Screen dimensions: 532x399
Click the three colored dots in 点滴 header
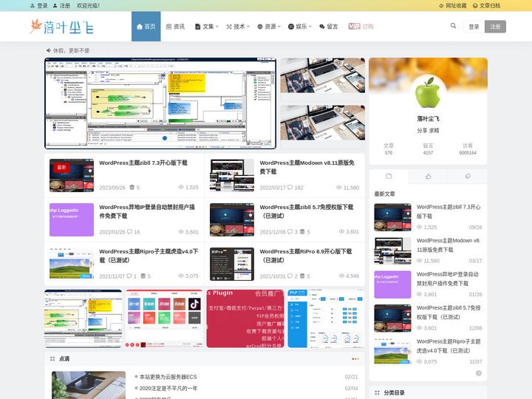tap(355, 358)
